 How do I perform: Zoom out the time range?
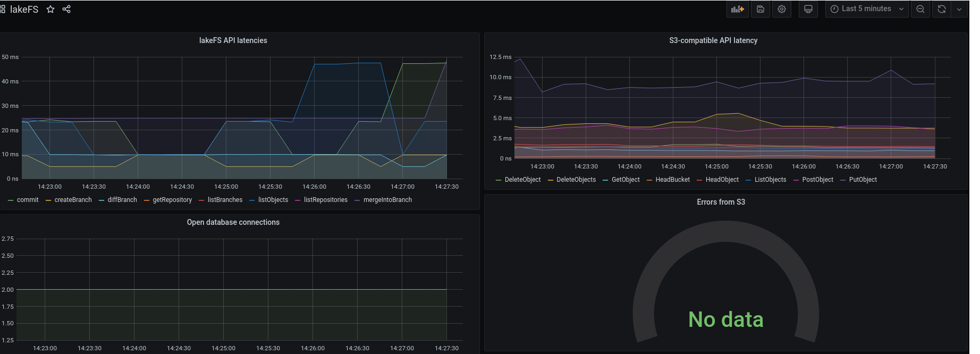(920, 9)
